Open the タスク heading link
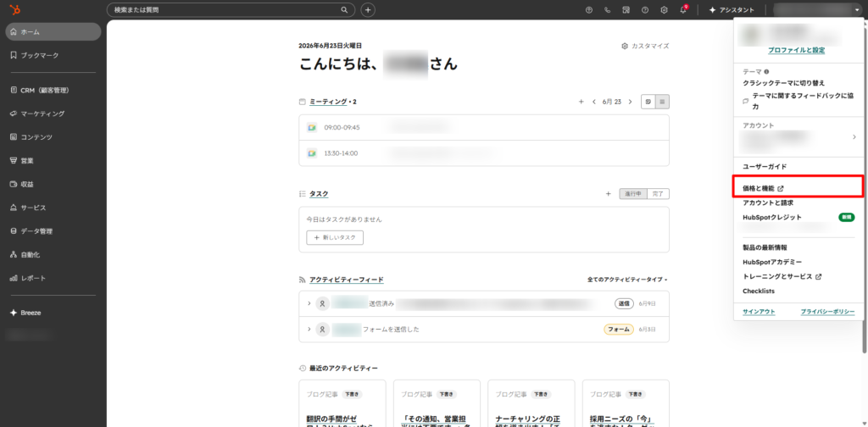This screenshot has height=427, width=868. pos(319,193)
